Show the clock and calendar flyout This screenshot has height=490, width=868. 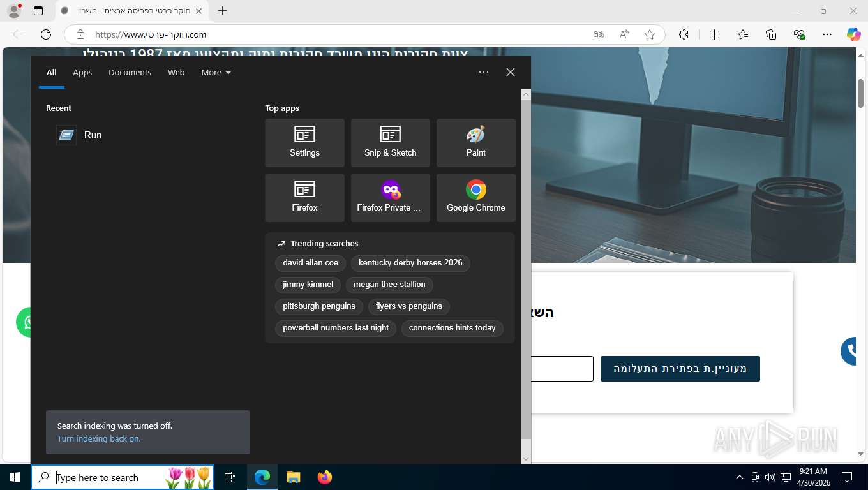point(812,477)
